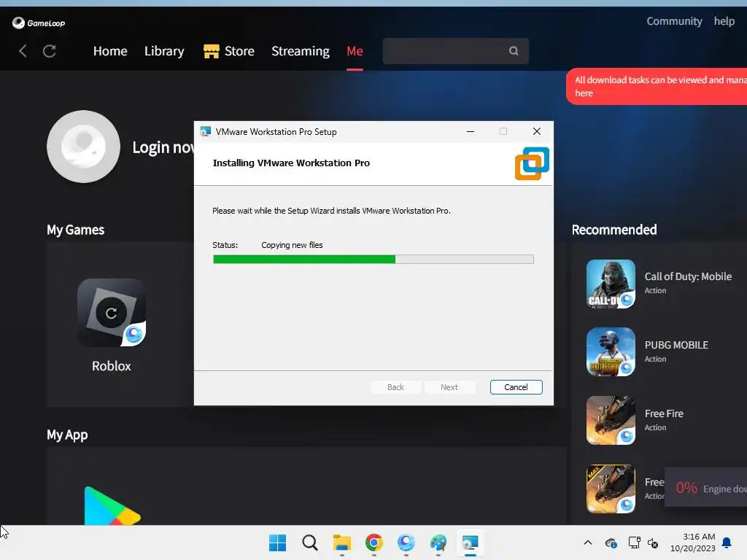Open the Roblox game icon
This screenshot has width=747, height=560.
[112, 312]
